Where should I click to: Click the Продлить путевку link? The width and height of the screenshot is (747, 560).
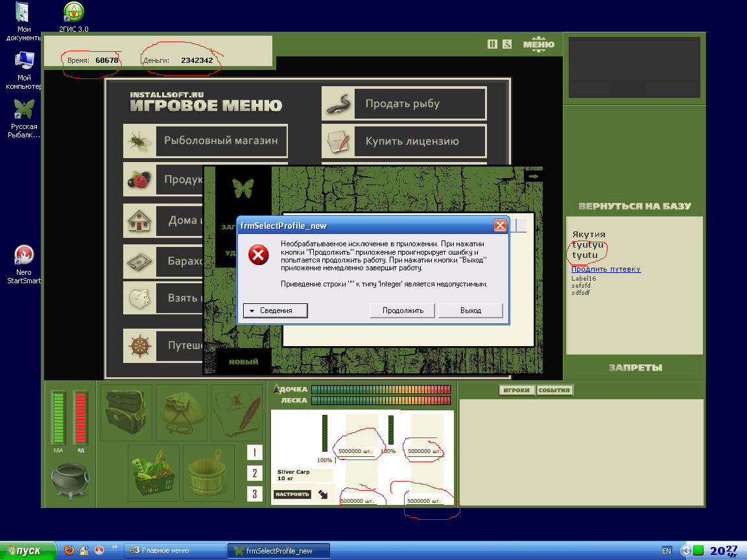606,269
